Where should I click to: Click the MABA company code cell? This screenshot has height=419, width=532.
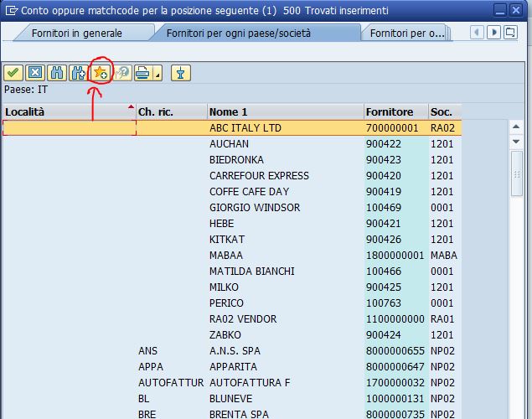coord(444,256)
